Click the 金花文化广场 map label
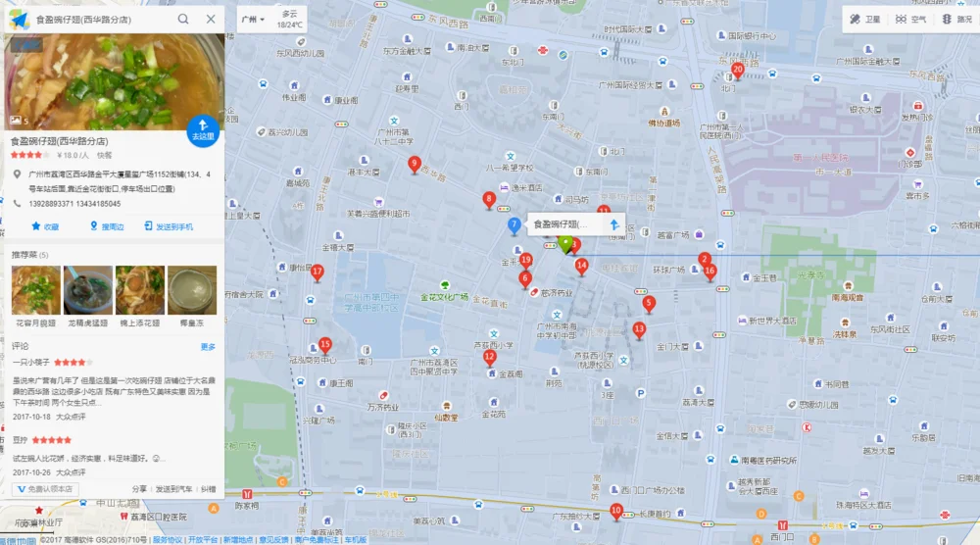This screenshot has height=545, width=980. tap(444, 297)
